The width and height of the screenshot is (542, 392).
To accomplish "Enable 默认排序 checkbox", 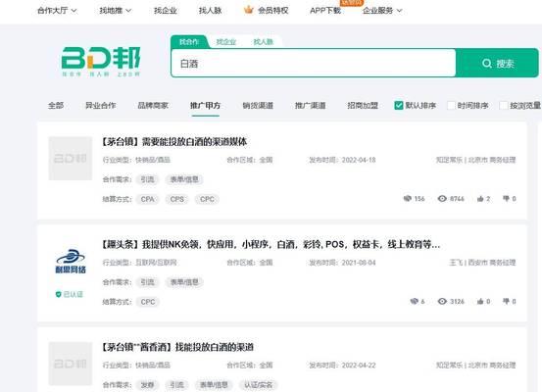I will 399,106.
